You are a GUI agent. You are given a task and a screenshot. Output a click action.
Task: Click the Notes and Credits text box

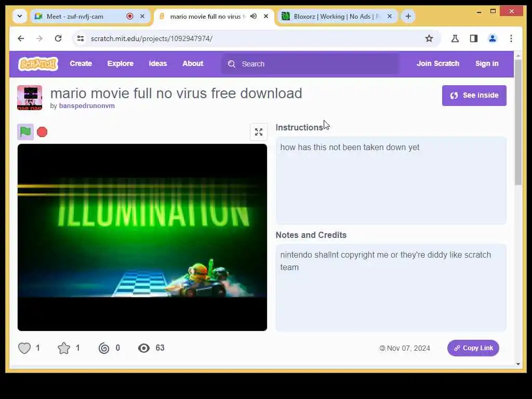click(x=391, y=287)
